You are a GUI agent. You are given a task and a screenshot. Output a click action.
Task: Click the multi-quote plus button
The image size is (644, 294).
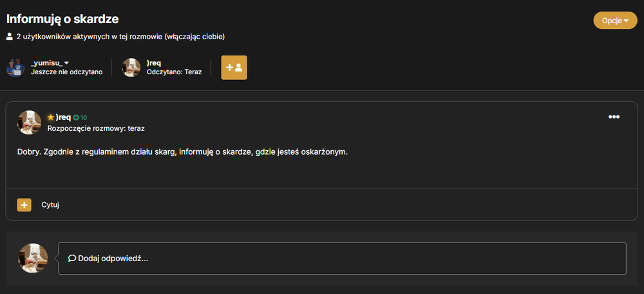[x=24, y=205]
